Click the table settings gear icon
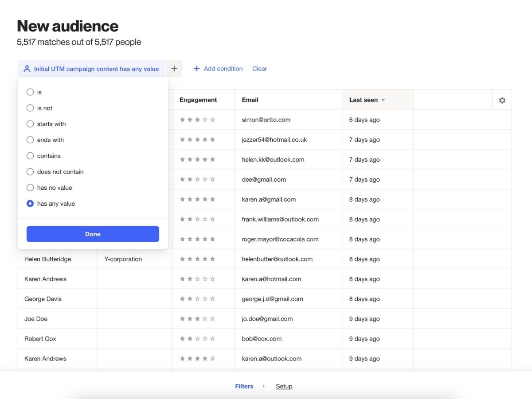The width and height of the screenshot is (532, 399). (502, 100)
